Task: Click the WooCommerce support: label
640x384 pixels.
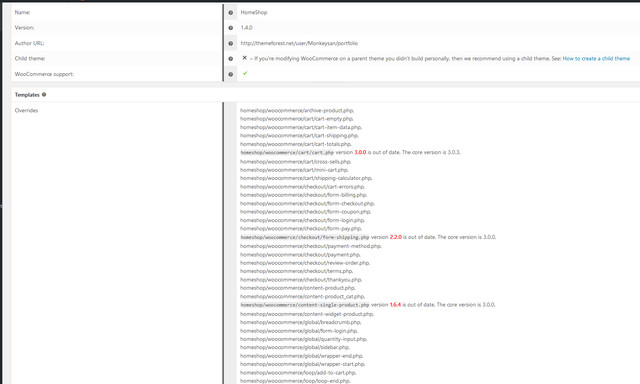Action: (44, 74)
